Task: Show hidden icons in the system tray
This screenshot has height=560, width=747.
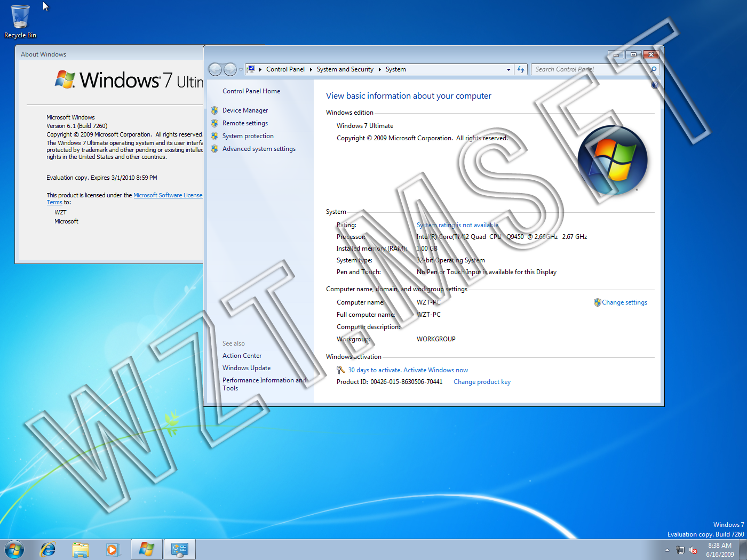Action: pyautogui.click(x=667, y=550)
